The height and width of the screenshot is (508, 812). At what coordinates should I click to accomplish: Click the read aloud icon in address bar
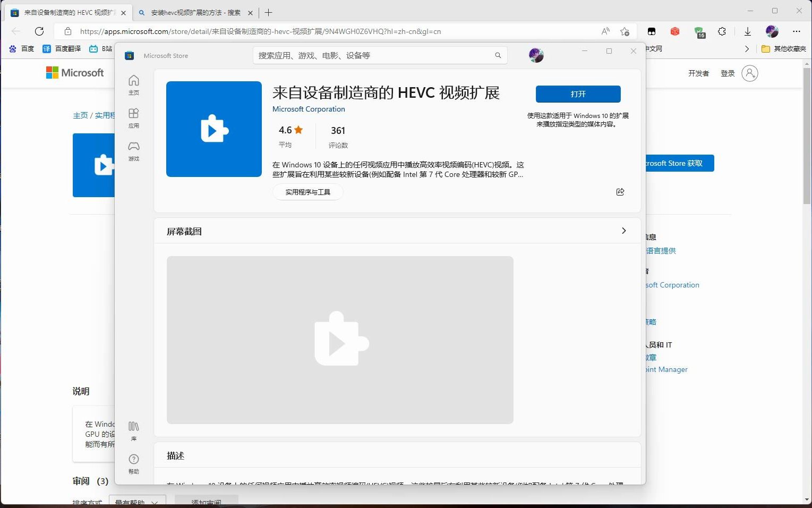coord(605,31)
